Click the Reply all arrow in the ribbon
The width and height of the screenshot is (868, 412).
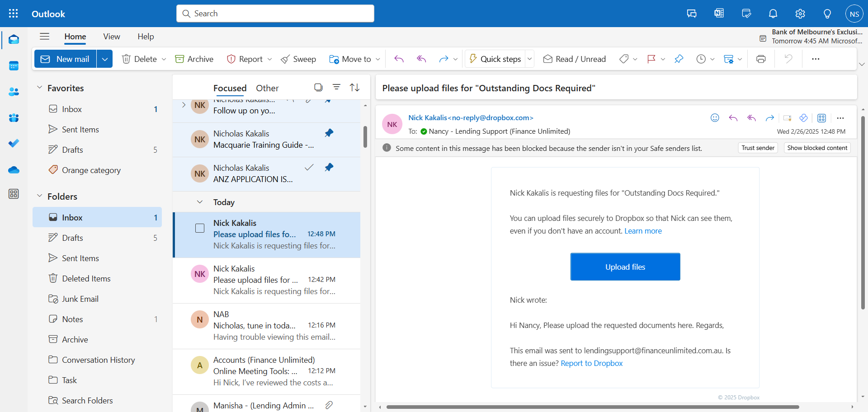[x=421, y=59]
